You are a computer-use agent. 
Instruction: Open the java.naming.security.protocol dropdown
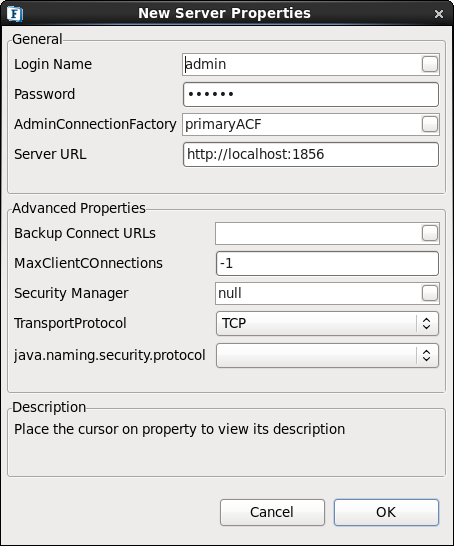pos(327,356)
